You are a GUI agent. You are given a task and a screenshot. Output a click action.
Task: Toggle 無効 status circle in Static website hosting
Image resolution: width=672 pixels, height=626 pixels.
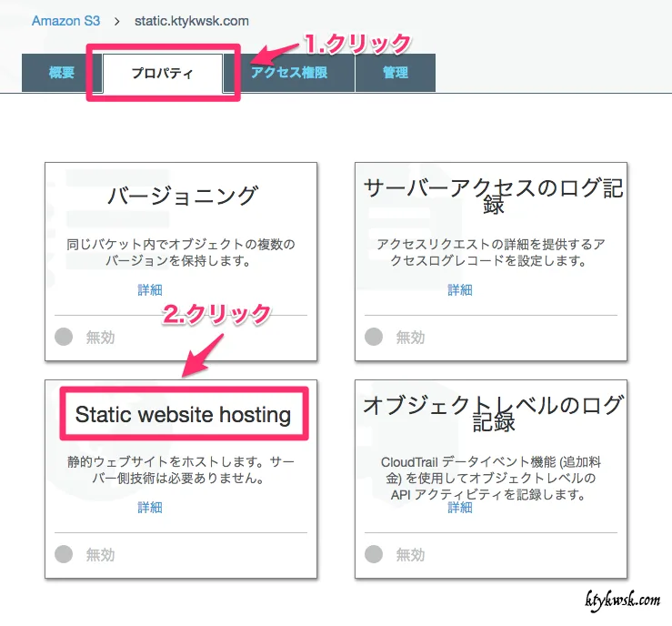[x=64, y=554]
